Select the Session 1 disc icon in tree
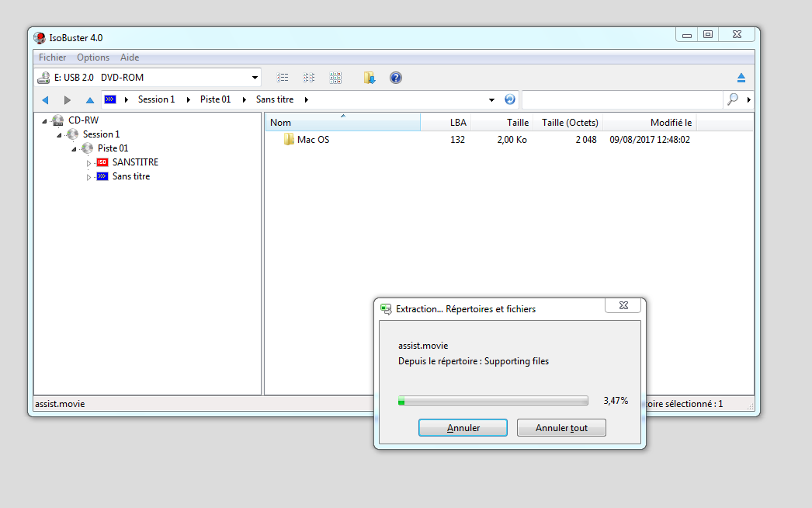 coord(72,134)
